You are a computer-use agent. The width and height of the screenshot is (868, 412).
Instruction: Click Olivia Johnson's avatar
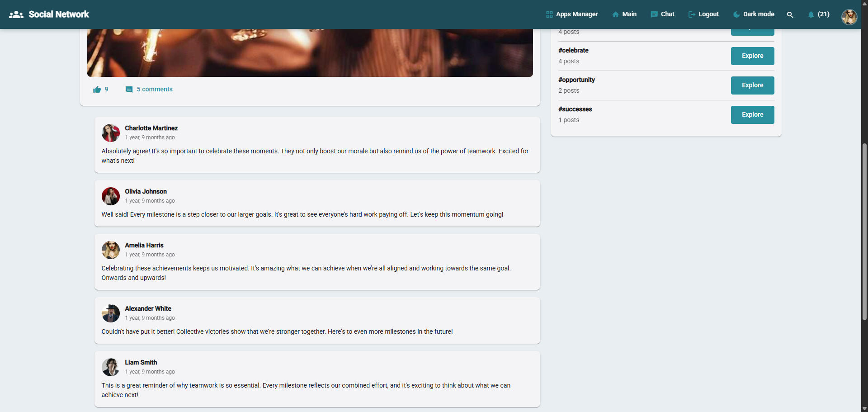111,196
